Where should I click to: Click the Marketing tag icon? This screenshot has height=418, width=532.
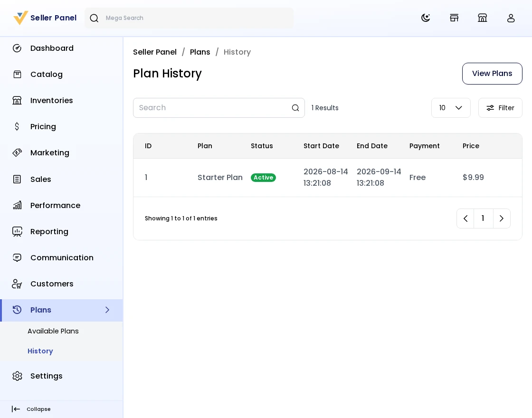pos(17,152)
